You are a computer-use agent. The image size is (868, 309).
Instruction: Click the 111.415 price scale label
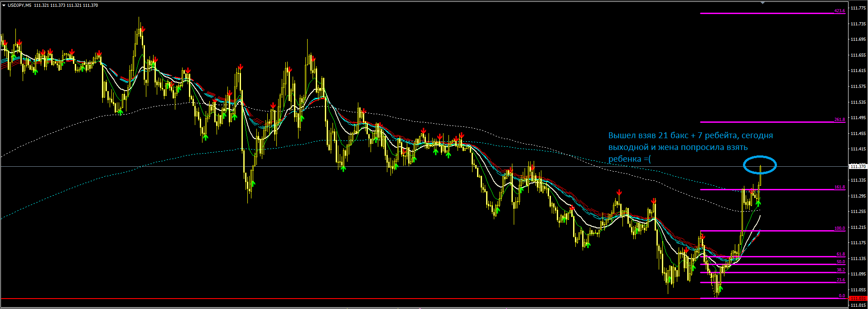click(858, 149)
